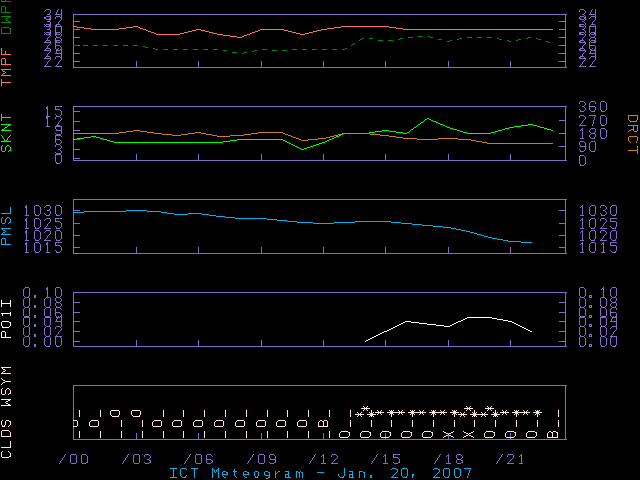Select the /12 time tick label
Viewport: 640px width, 480px height.
[321, 458]
